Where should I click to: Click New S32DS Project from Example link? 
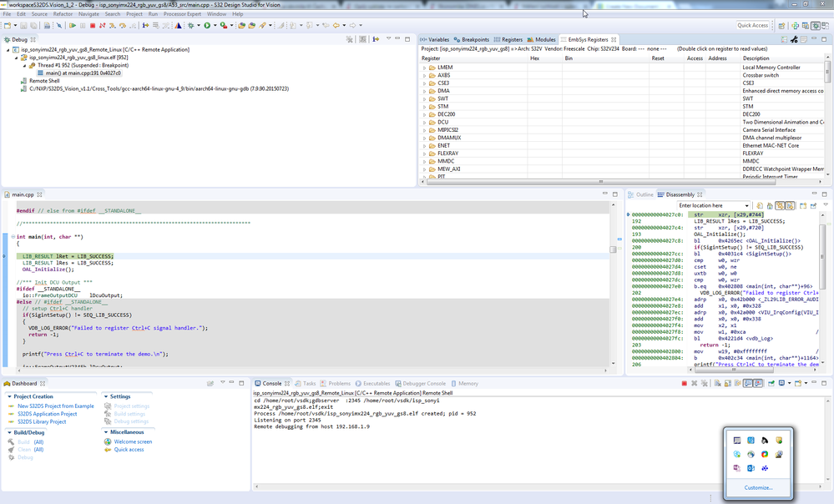pos(55,406)
